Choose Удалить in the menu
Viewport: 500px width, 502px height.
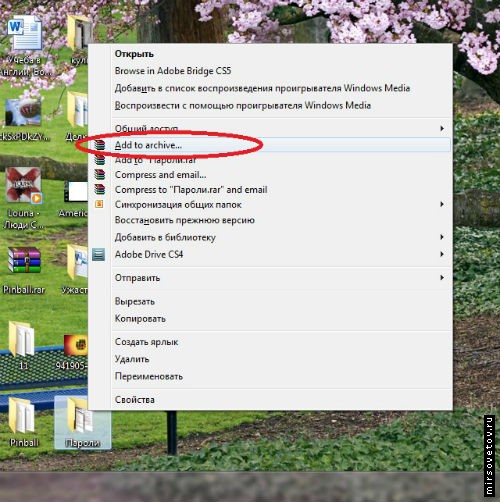click(132, 359)
